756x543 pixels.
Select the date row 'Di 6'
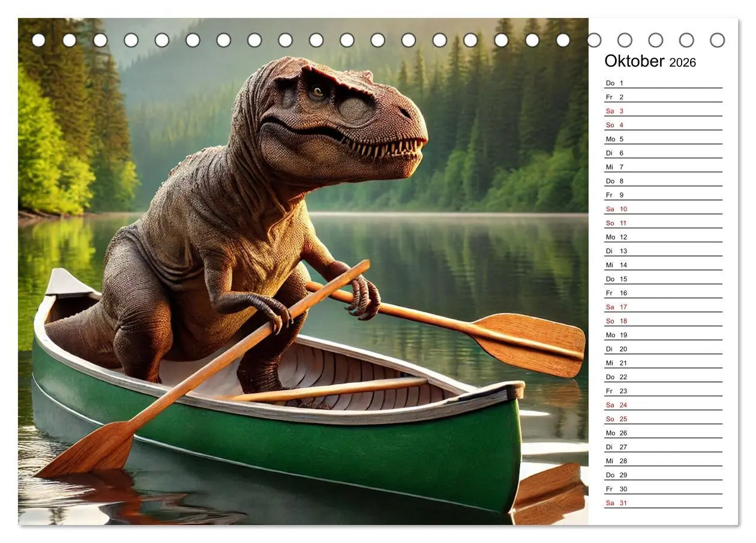pyautogui.click(x=663, y=153)
